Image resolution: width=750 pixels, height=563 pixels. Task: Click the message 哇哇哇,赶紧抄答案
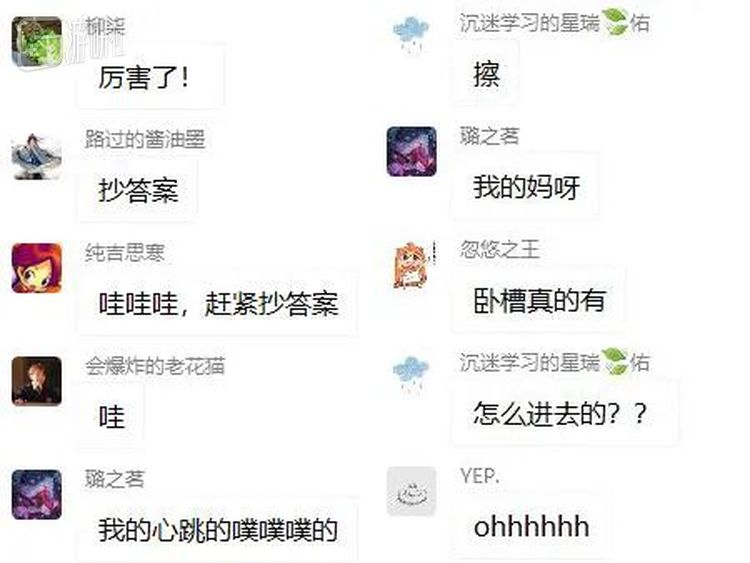(218, 303)
